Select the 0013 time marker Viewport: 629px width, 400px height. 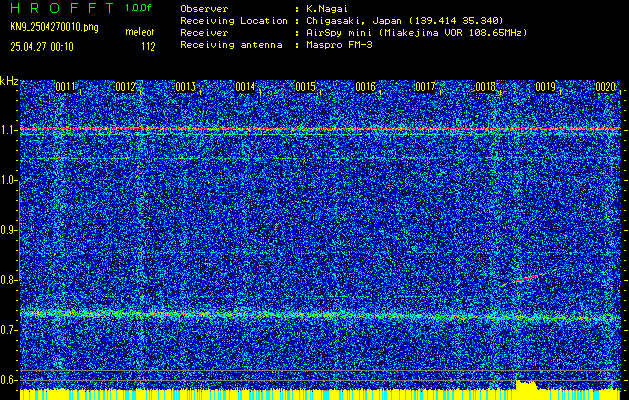185,87
